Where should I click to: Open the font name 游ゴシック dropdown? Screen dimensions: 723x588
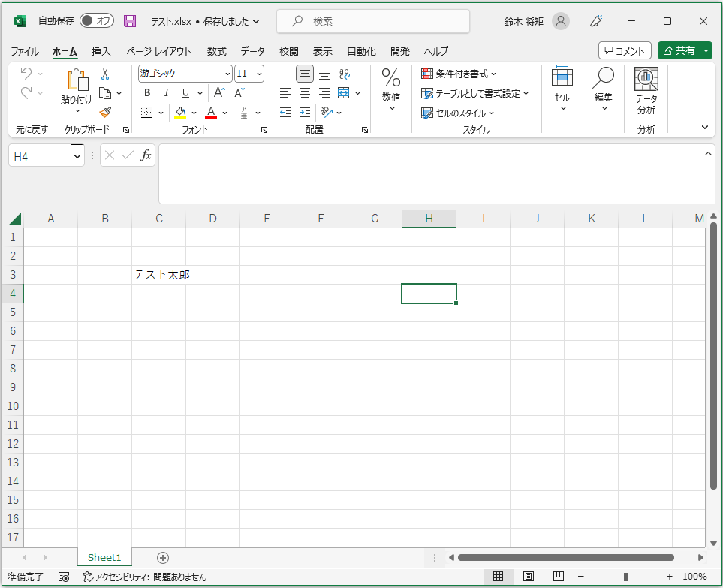click(227, 74)
